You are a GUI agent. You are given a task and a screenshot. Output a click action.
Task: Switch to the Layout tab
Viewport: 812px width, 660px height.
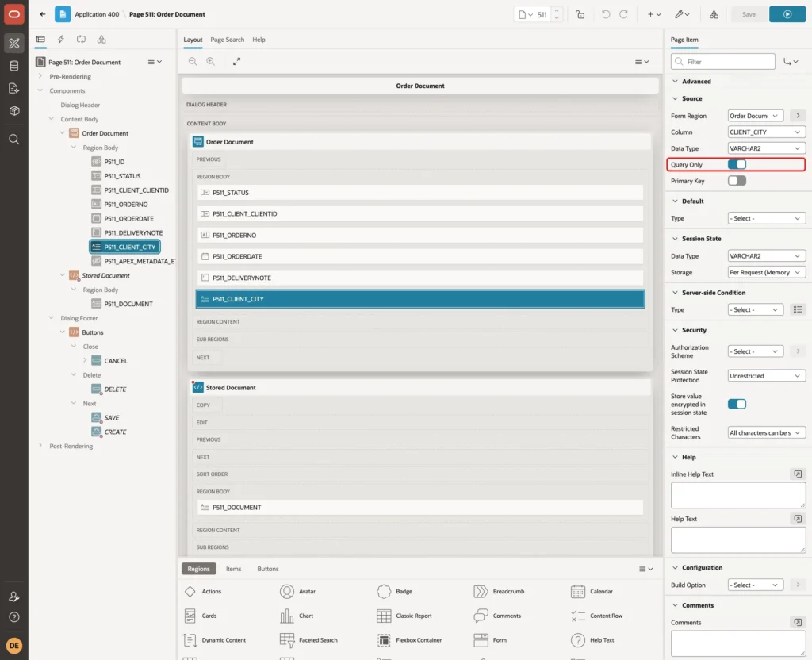click(x=193, y=40)
